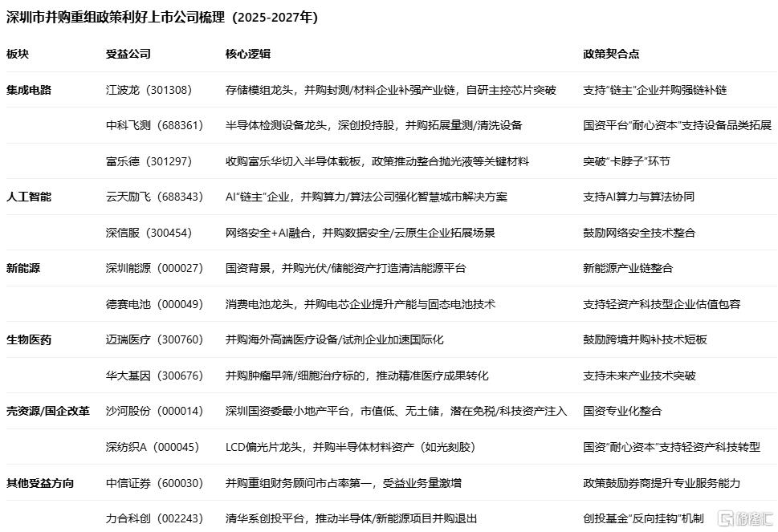Click the 新能源 sector cell

pyautogui.click(x=22, y=268)
